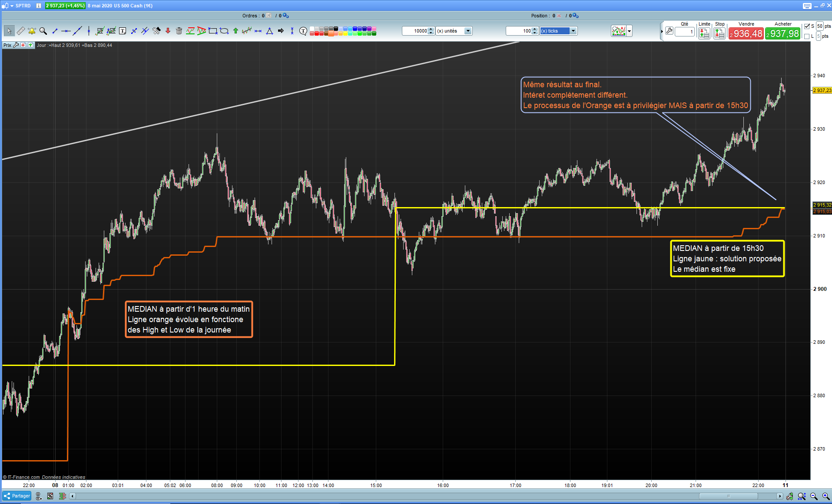Screen dimensions: 832x504
Task: Uncheck the S stop checkbox
Action: (x=807, y=26)
